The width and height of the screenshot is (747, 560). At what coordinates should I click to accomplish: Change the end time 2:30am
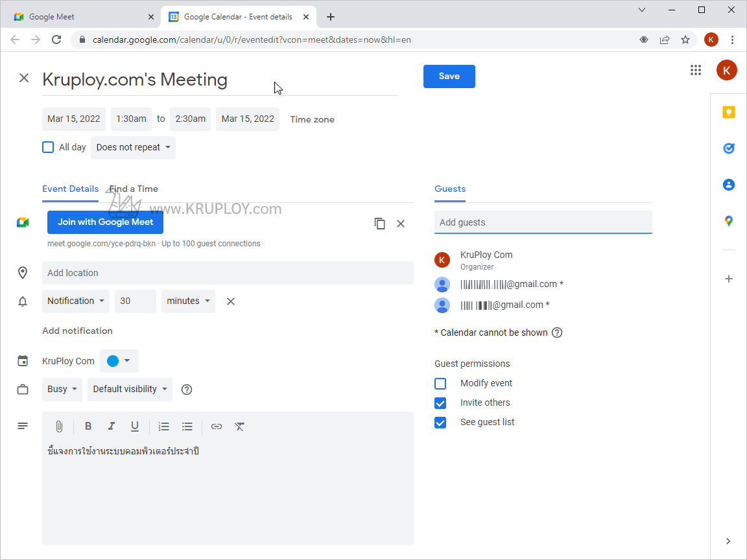pos(191,119)
